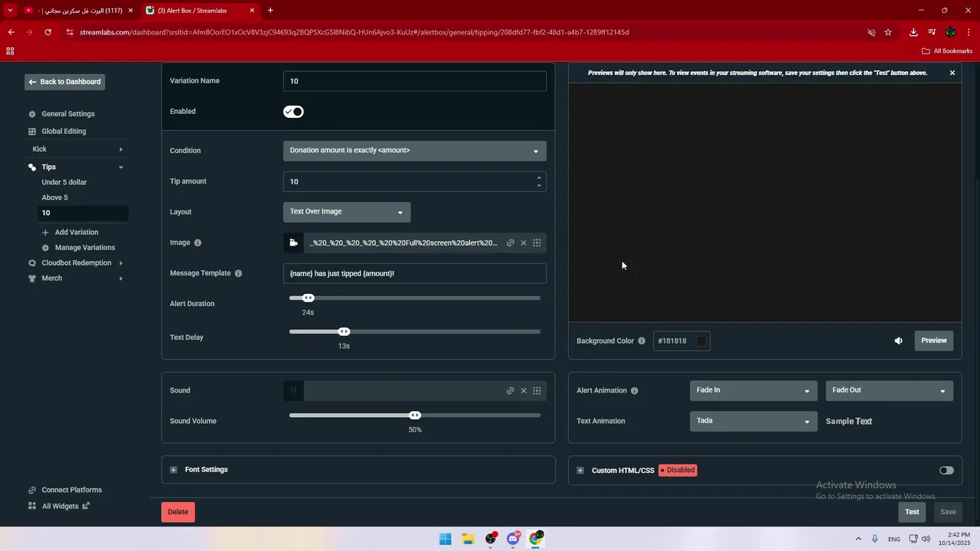Click the Merch shirt icon
980x551 pixels.
click(x=32, y=279)
